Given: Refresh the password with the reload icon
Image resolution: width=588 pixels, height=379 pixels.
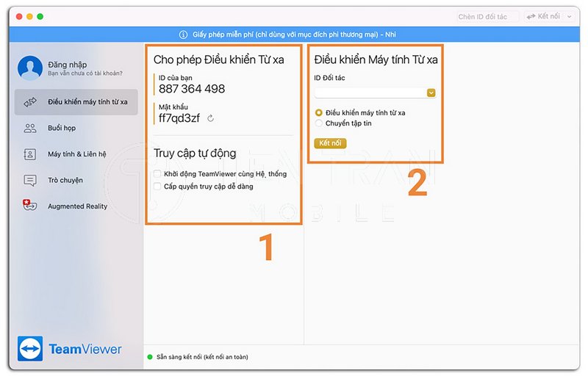Looking at the screenshot, I should 211,118.
